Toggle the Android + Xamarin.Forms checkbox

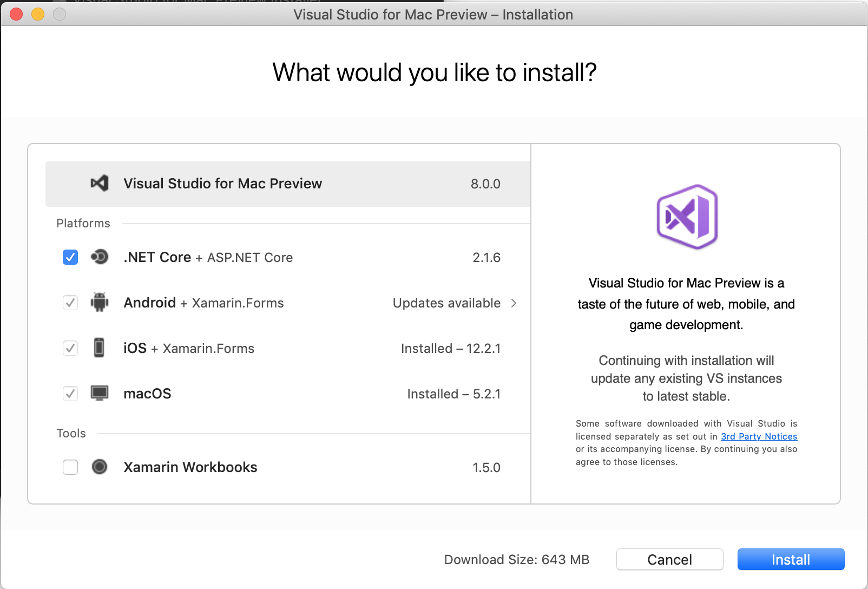(70, 303)
